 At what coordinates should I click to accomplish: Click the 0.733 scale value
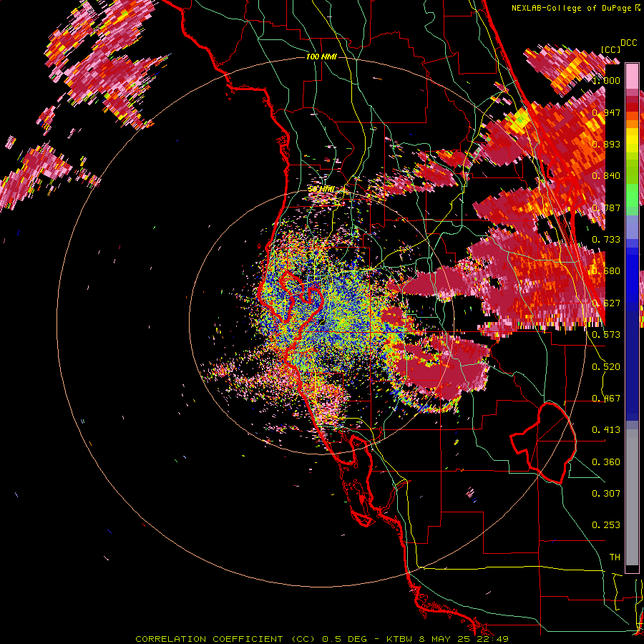(606, 240)
